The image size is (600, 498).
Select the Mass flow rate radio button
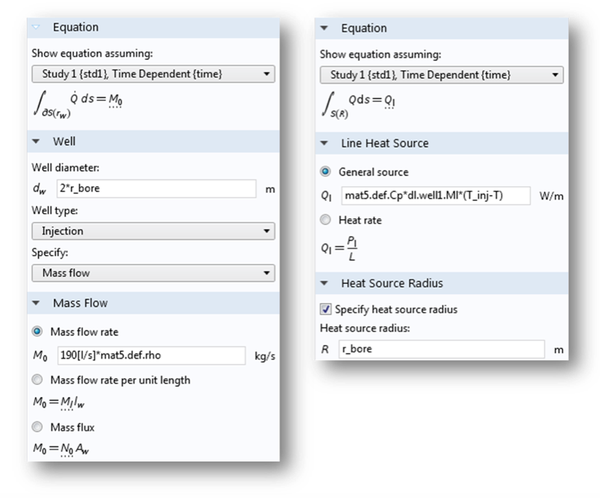click(x=38, y=331)
